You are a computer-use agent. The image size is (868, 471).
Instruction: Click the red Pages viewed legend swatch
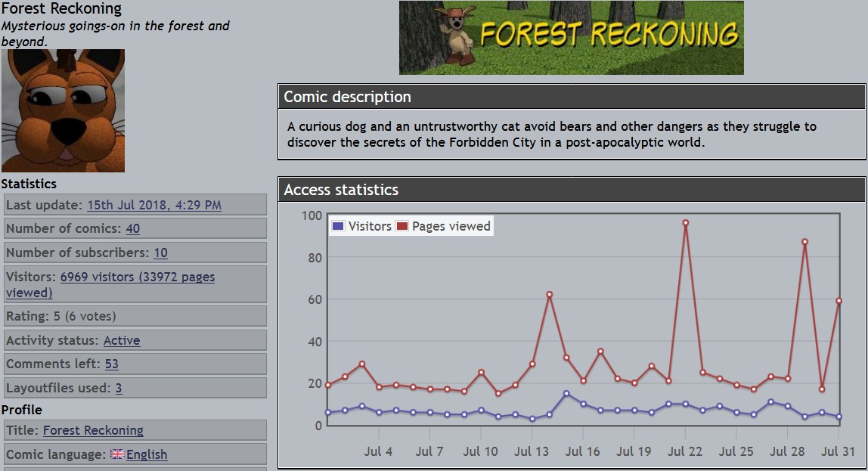(x=401, y=226)
